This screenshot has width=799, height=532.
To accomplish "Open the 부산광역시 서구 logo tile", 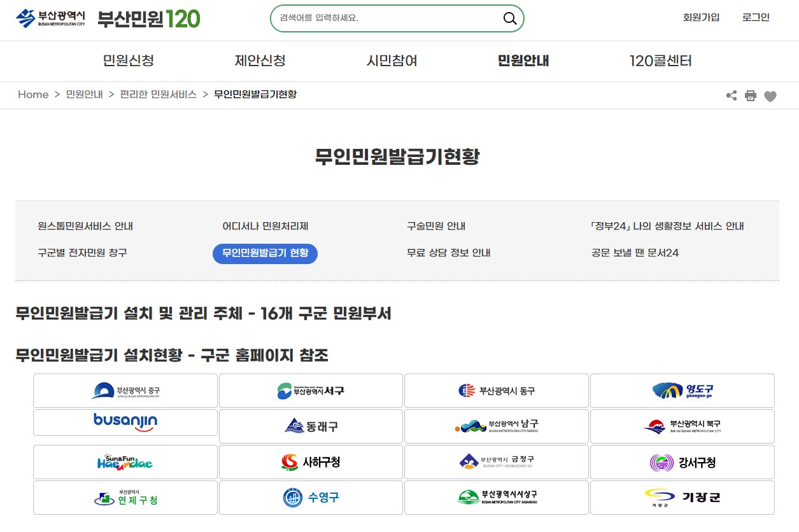I will 311,391.
